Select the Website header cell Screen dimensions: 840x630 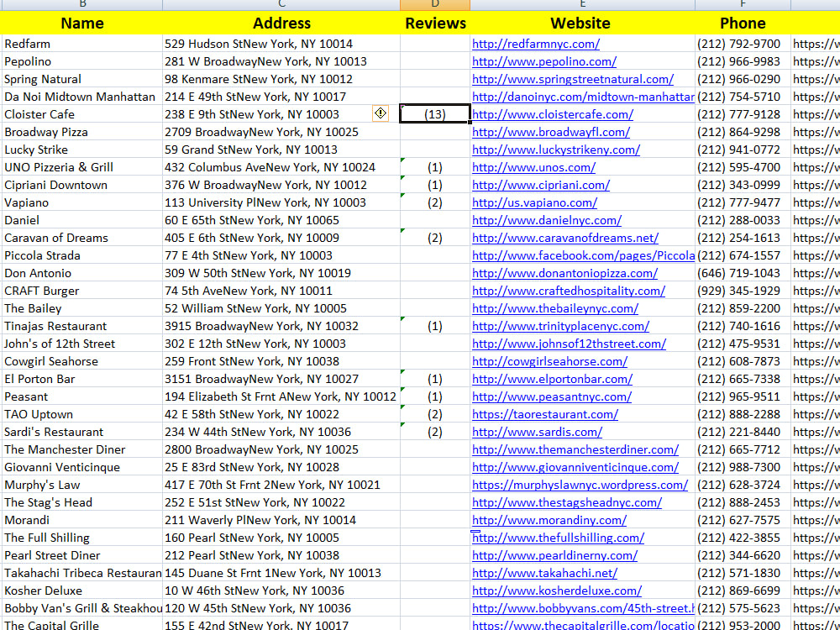click(x=580, y=23)
